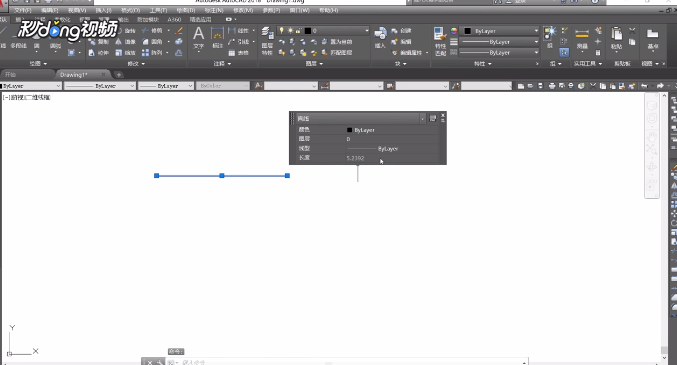Switch to the A360 ribbon tab

point(174,19)
